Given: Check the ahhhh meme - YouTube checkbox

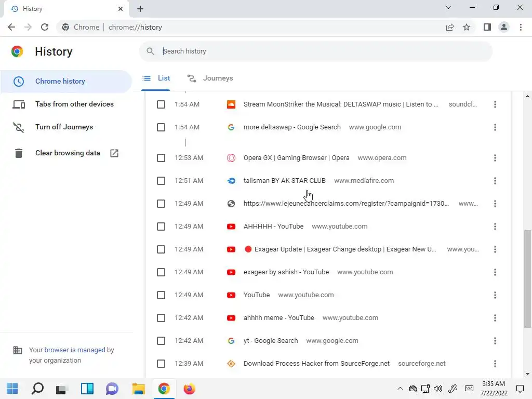Looking at the screenshot, I should [x=161, y=318].
